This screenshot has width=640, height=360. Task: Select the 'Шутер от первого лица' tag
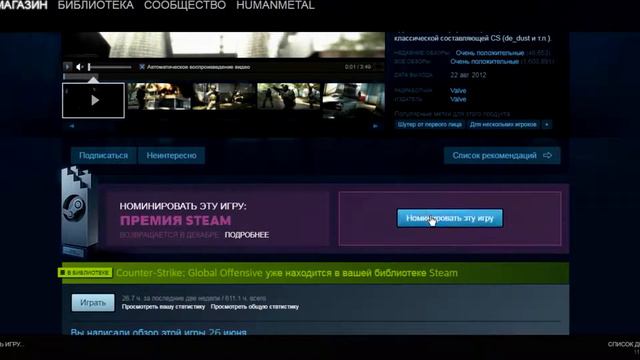point(429,124)
